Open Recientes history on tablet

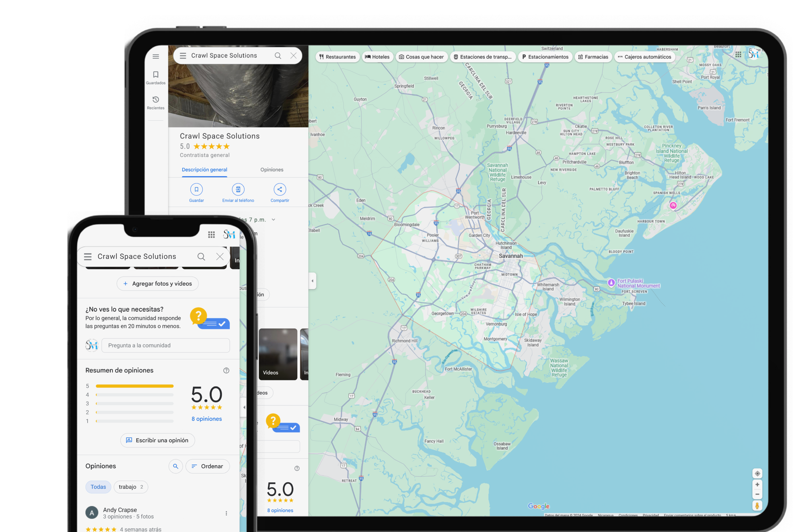coord(156,103)
